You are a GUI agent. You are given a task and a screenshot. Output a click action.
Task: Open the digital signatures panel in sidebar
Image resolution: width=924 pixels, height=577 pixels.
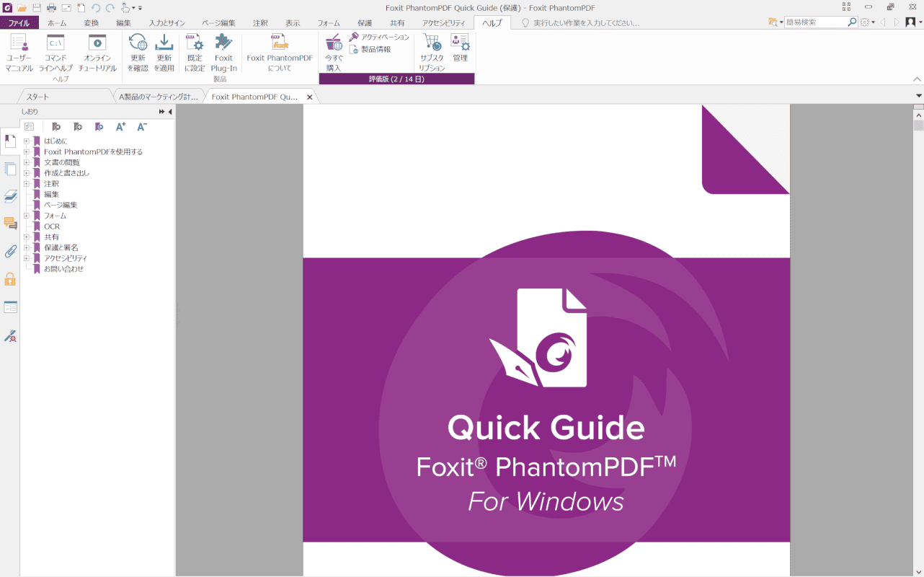coord(10,335)
